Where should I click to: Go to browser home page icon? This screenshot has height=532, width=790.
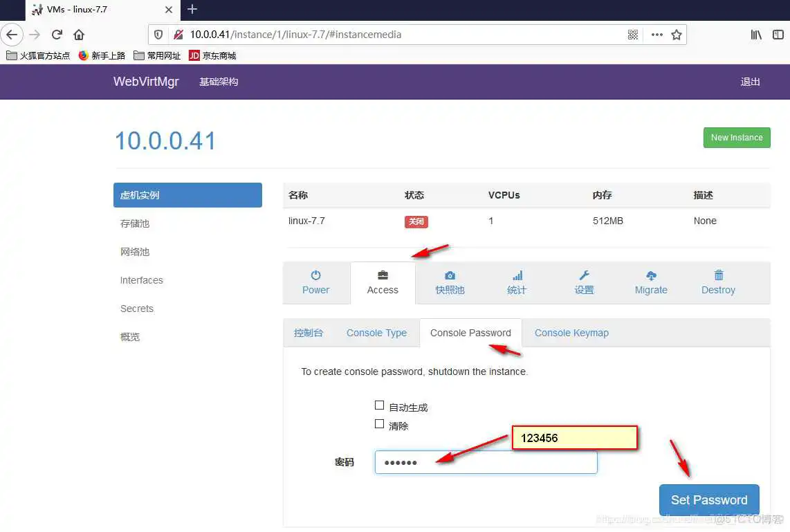pos(79,35)
